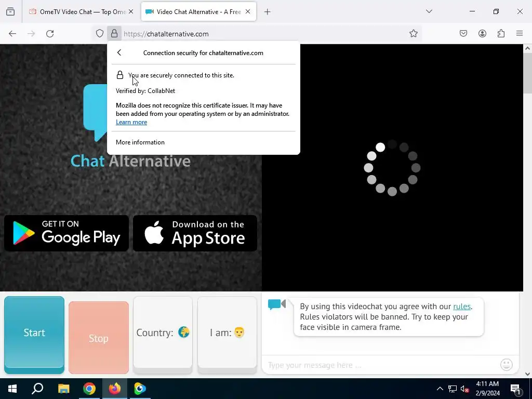The width and height of the screenshot is (532, 399).
Task: Reload the current page
Action: (50, 34)
